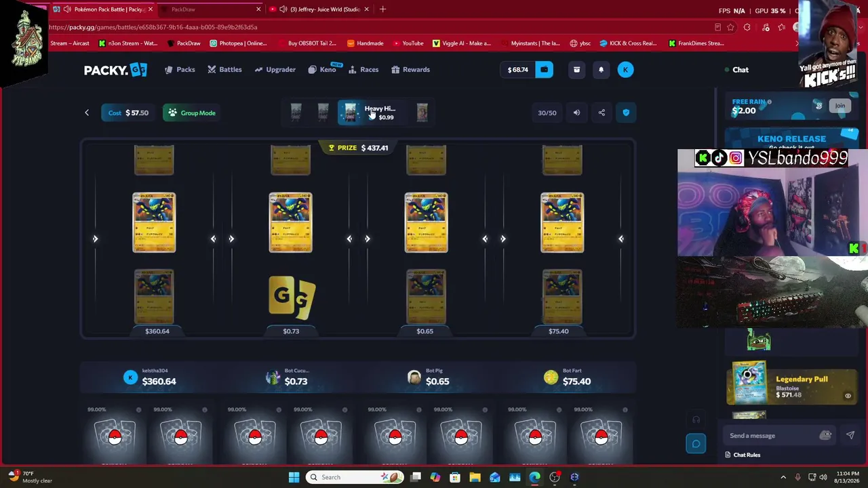Screen dimensions: 868x488
Task: Switch to the Jeffrey - Juice Wrld tab
Action: click(319, 9)
